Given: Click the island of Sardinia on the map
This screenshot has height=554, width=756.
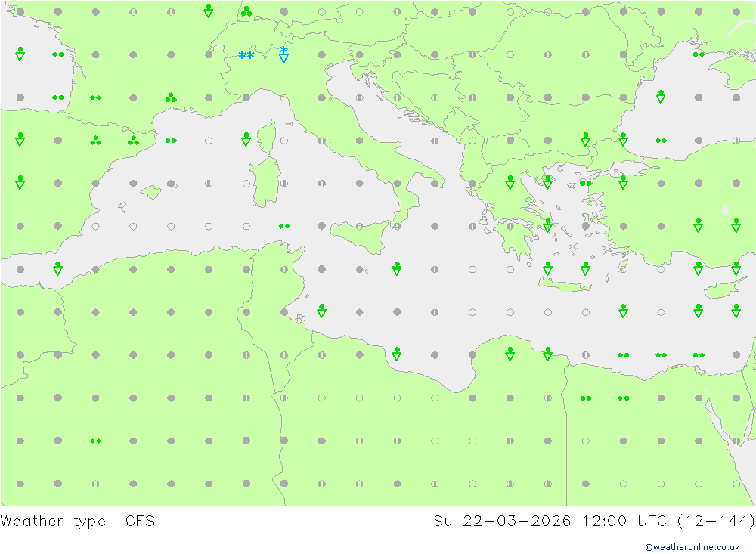Looking at the screenshot, I should click(x=265, y=182).
